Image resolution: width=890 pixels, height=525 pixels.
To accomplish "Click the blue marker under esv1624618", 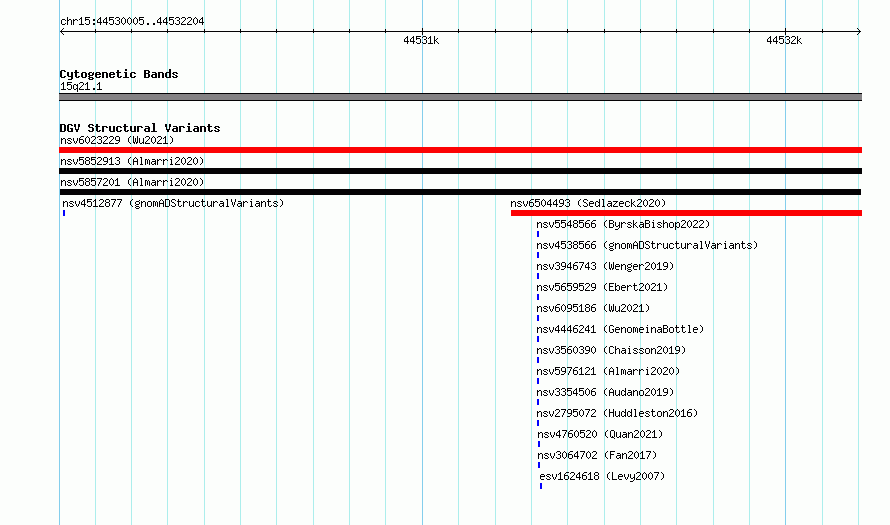I will click(541, 486).
